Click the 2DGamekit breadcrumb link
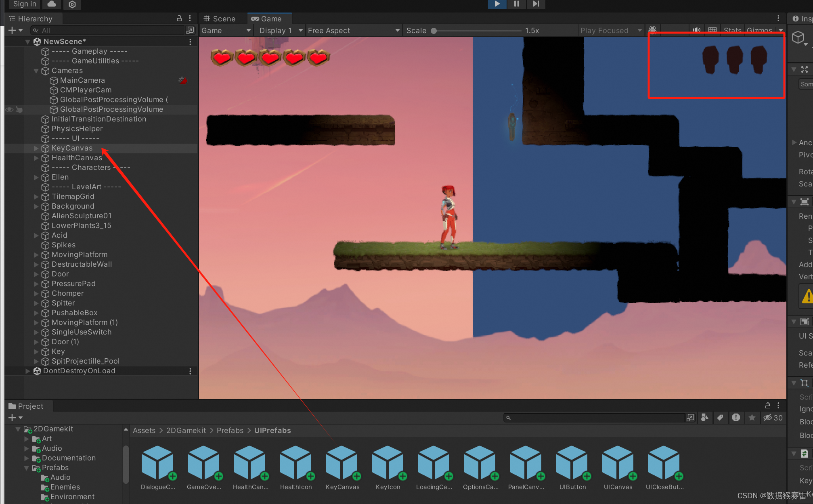 tap(186, 431)
